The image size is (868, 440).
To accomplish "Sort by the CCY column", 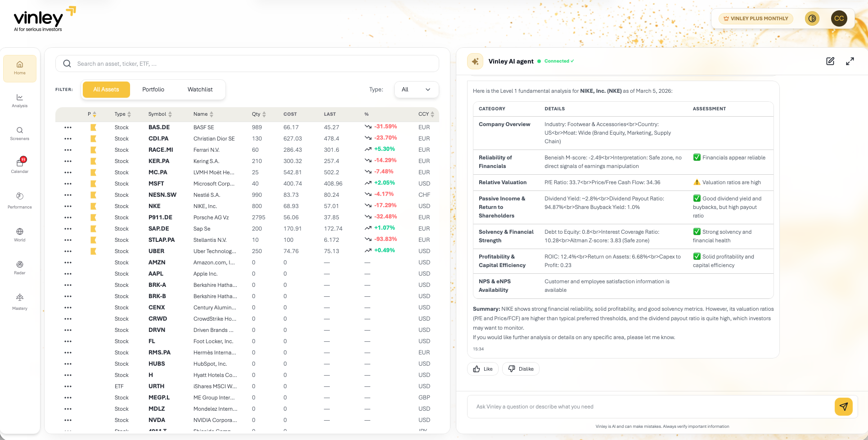I will [427, 114].
